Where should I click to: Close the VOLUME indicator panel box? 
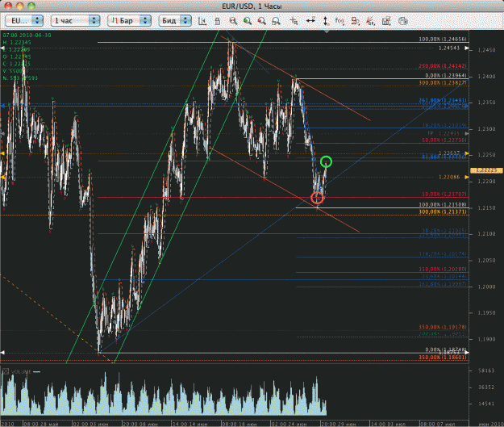pyautogui.click(x=6, y=371)
